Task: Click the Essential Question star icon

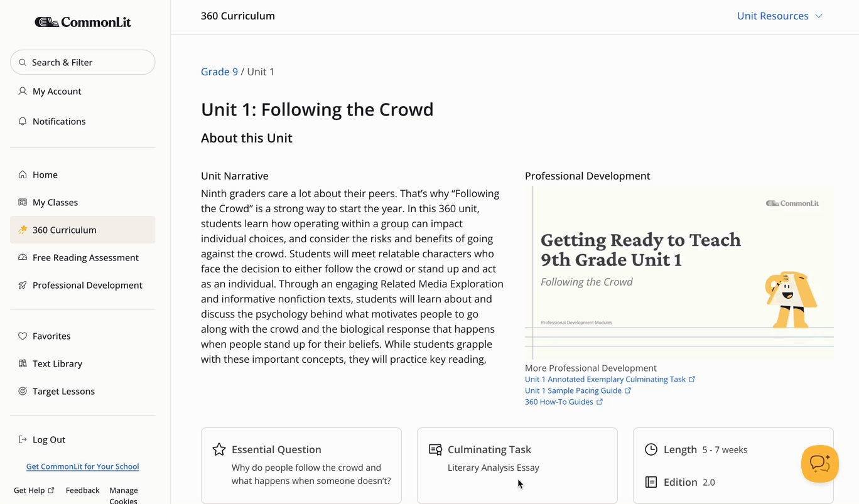Action: tap(219, 449)
